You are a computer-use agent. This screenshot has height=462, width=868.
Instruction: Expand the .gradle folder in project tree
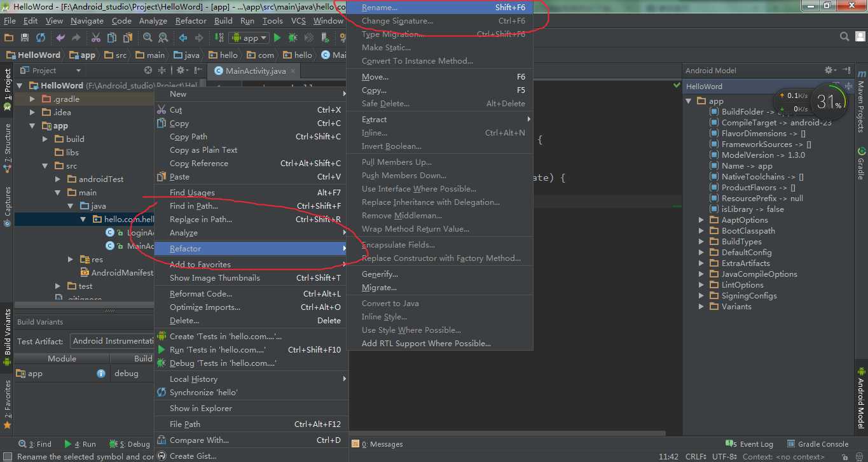(x=32, y=99)
